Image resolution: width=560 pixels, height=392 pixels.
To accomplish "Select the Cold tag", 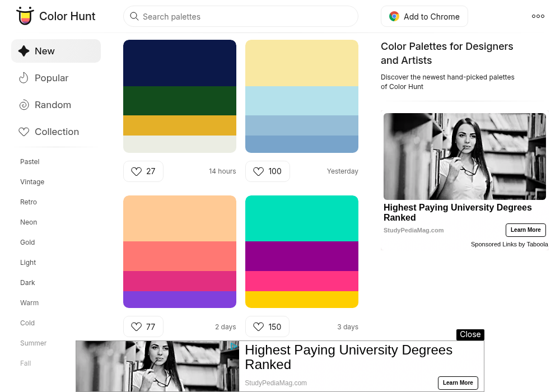I will click(27, 323).
